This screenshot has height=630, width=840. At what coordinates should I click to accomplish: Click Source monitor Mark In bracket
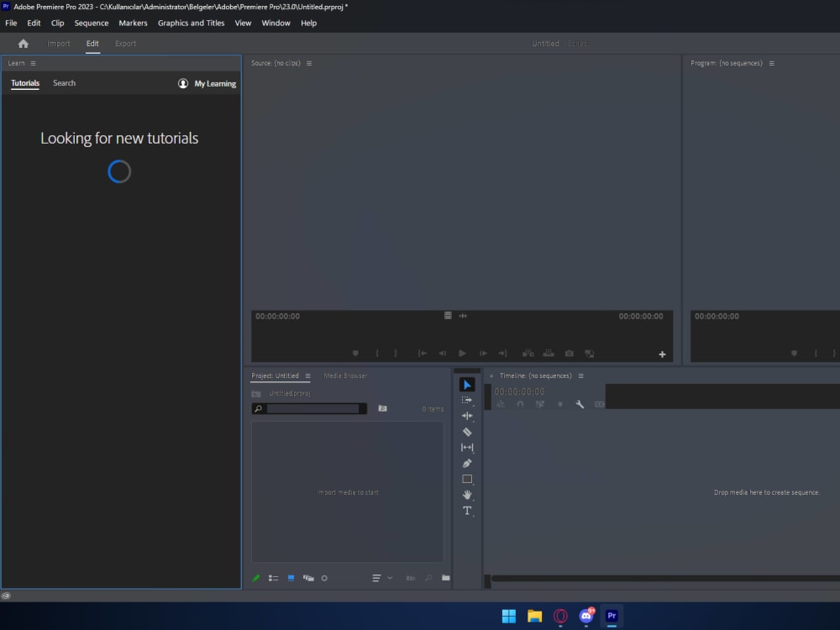coord(377,354)
